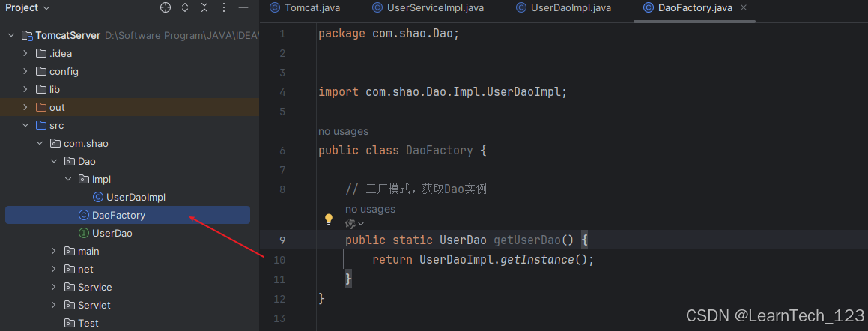Click the orange out folder icon
This screenshot has width=868, height=331.
[41, 107]
